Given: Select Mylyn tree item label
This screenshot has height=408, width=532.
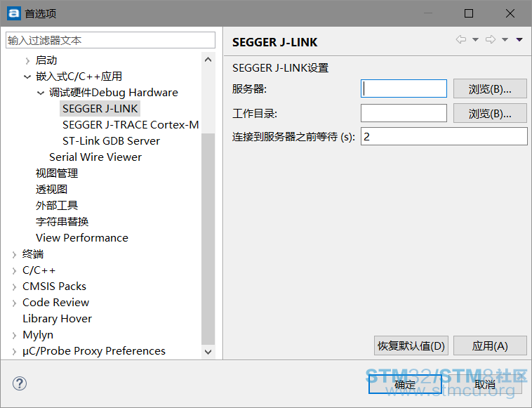Looking at the screenshot, I should pyautogui.click(x=38, y=335).
